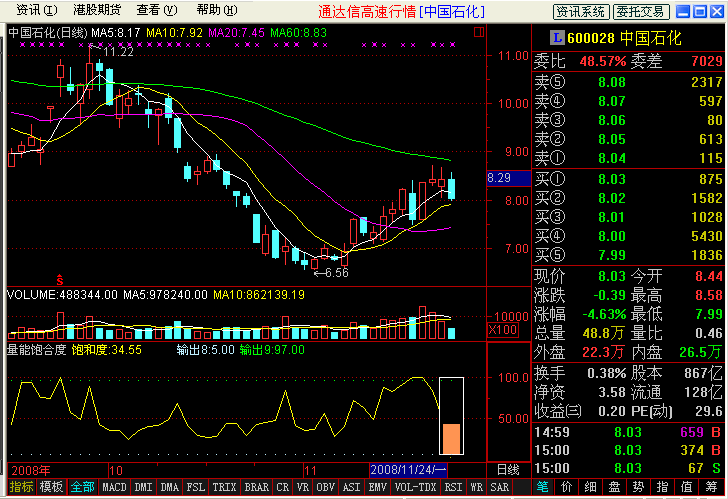Select the 势 tab in quote panel
Image resolution: width=728 pixels, height=499 pixels.
[638, 487]
